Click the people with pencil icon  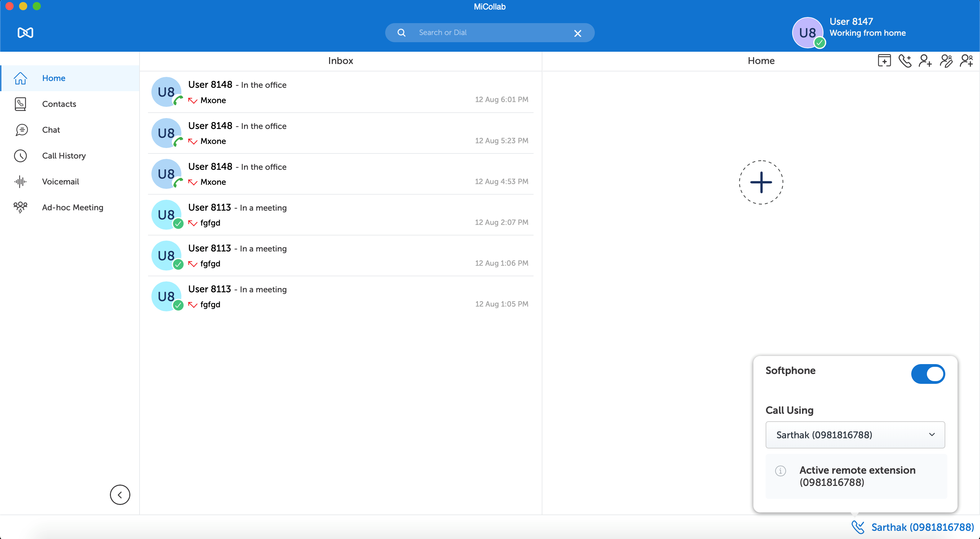tap(946, 61)
